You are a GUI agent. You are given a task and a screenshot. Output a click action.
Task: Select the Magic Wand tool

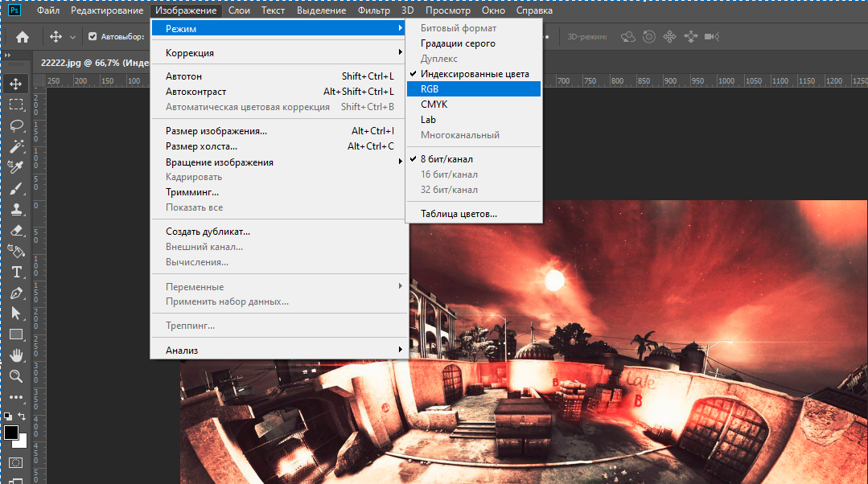(x=15, y=146)
